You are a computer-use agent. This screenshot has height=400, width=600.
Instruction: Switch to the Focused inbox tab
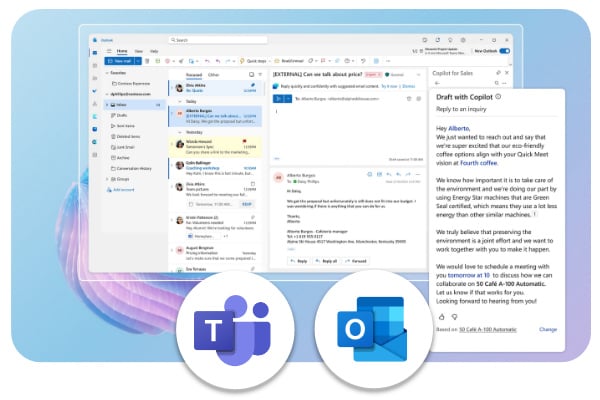(194, 75)
